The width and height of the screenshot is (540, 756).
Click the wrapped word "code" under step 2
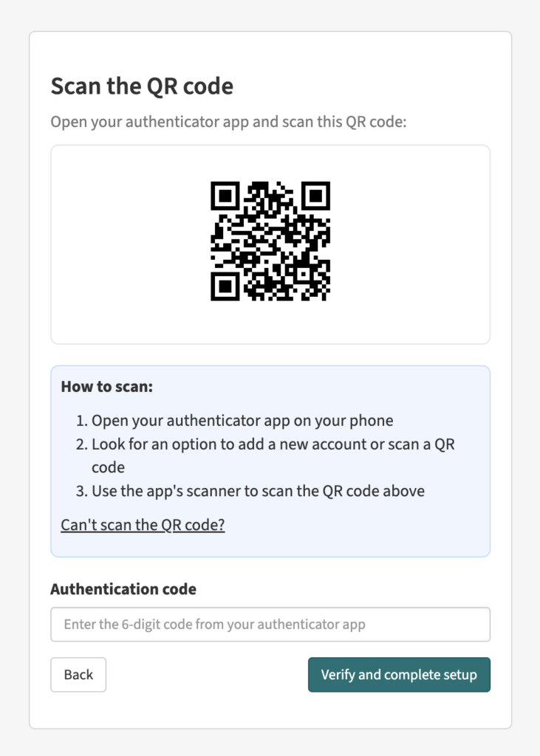pyautogui.click(x=108, y=467)
